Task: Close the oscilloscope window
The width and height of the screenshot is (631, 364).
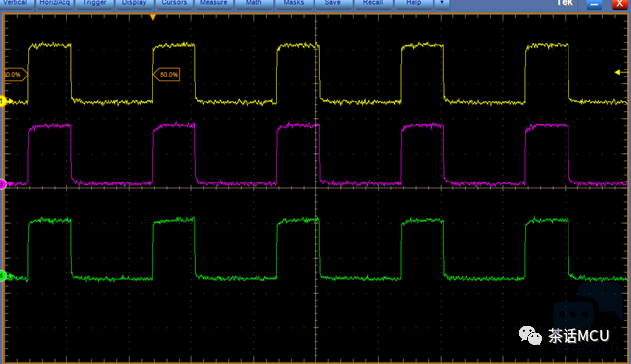Action: [620, 4]
